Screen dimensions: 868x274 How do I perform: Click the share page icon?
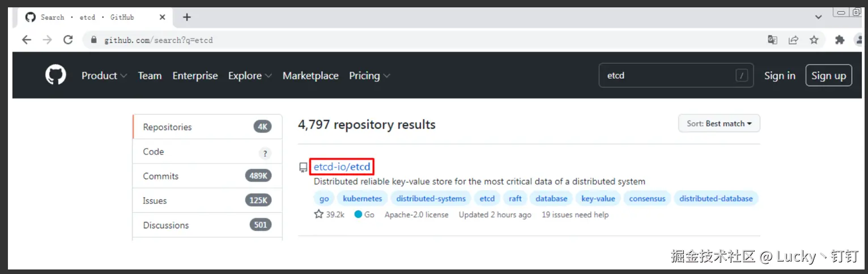point(793,40)
